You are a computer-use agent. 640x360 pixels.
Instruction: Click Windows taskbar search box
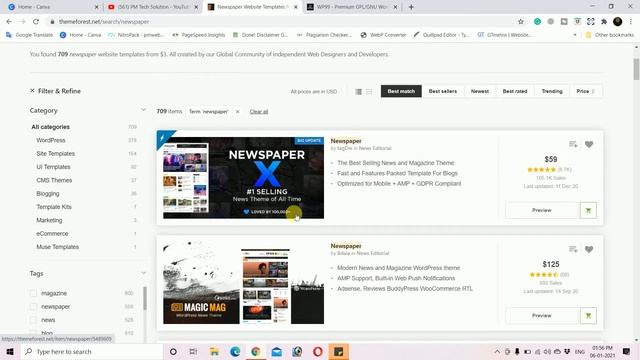click(91, 351)
